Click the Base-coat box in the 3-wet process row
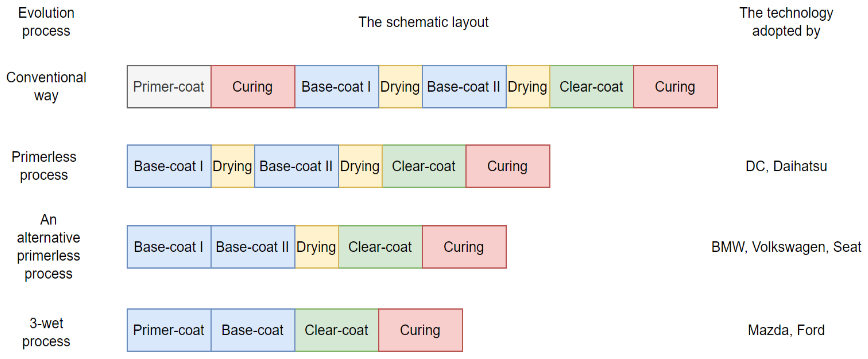Screen dimensions: 868x359 pos(253,330)
